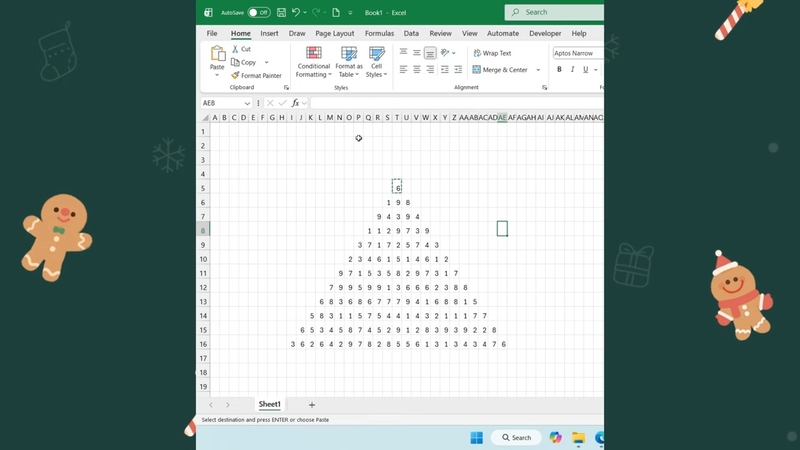This screenshot has width=800, height=450.
Task: Click the Orientation text angle icon
Action: coord(445,53)
